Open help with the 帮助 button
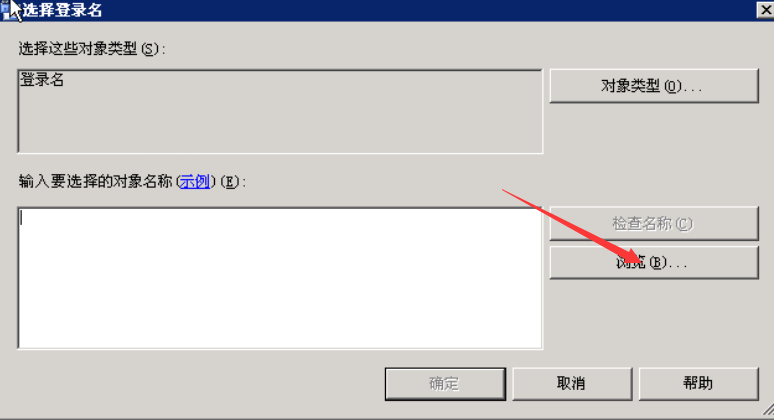Screen dimensions: 774x420 click(698, 383)
